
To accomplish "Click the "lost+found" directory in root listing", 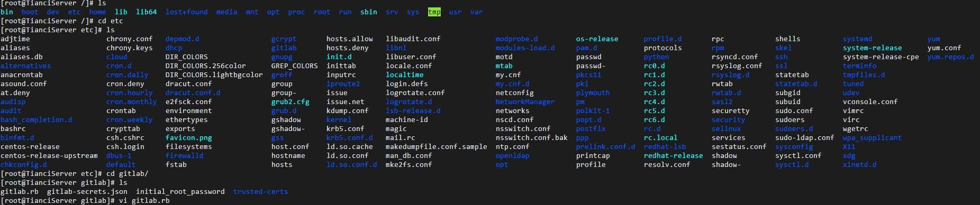I will [x=186, y=12].
